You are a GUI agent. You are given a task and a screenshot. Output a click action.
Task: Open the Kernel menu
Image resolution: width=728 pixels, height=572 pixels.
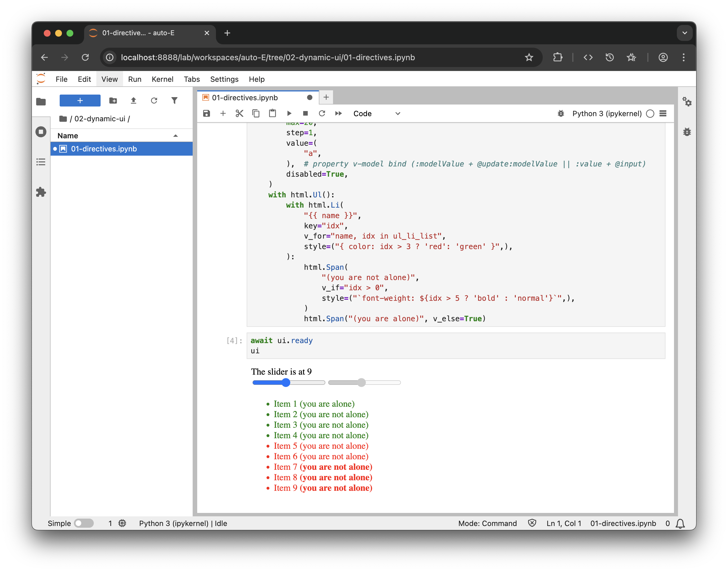click(163, 79)
